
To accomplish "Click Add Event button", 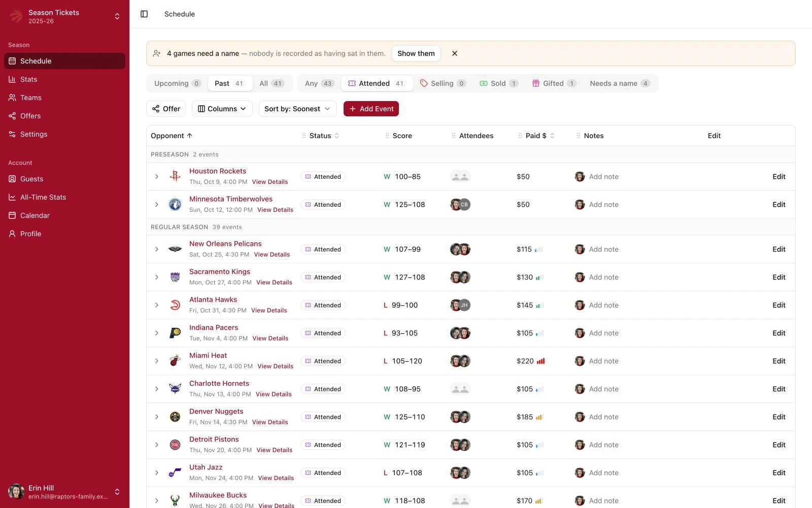I will (x=371, y=109).
